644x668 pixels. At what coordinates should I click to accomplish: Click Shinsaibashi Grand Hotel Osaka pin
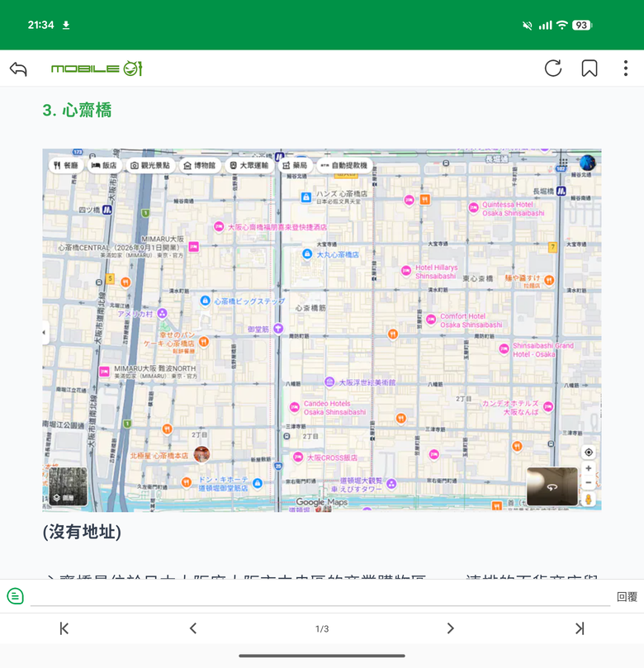(504, 349)
